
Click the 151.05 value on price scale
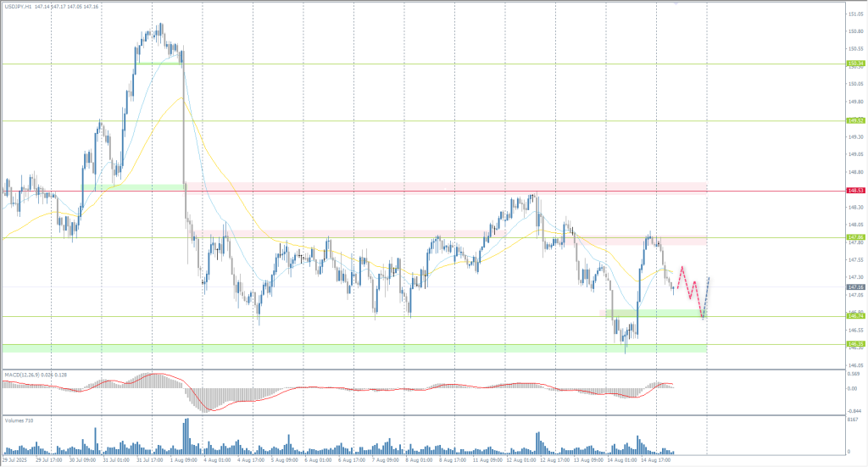click(854, 14)
